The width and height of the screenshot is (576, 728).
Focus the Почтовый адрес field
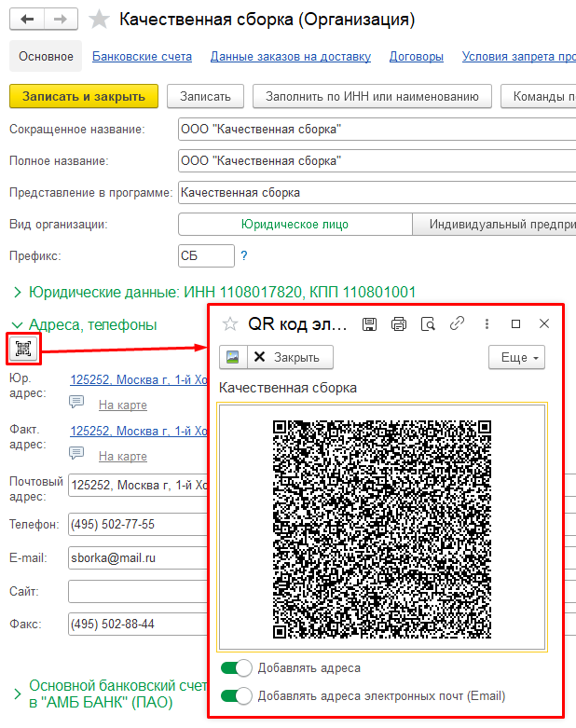(x=138, y=486)
